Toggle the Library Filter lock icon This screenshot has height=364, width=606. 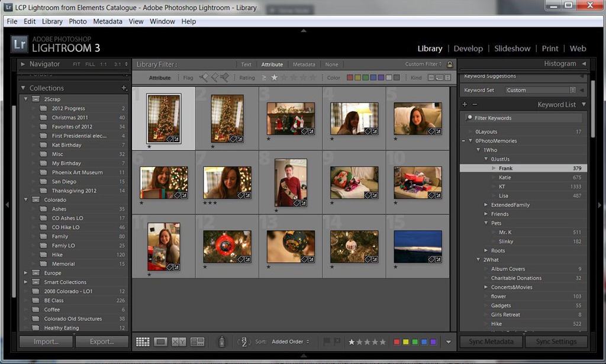(450, 65)
